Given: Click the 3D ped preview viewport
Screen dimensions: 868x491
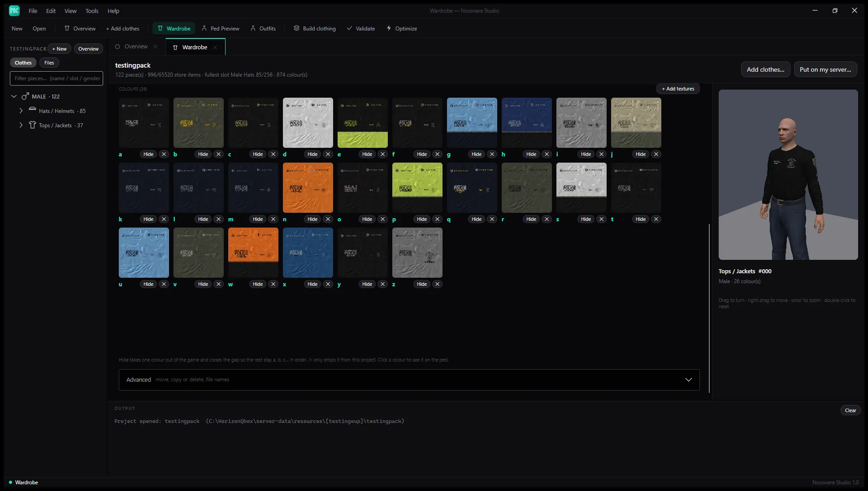Looking at the screenshot, I should [788, 175].
